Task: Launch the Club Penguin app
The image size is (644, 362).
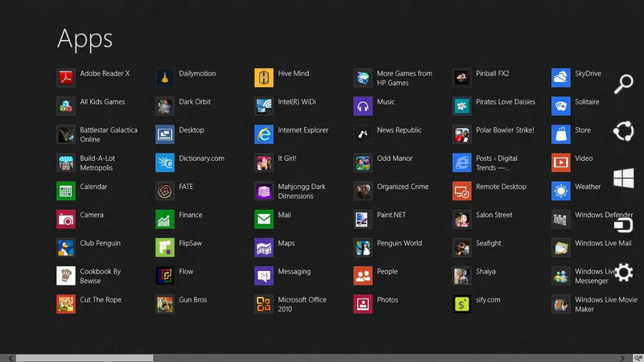Action: 66,248
